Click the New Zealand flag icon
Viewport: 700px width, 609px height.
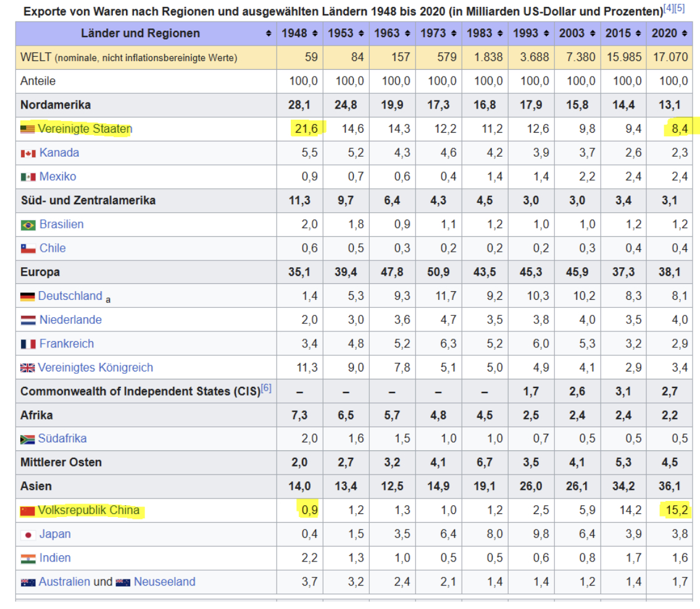(x=123, y=582)
